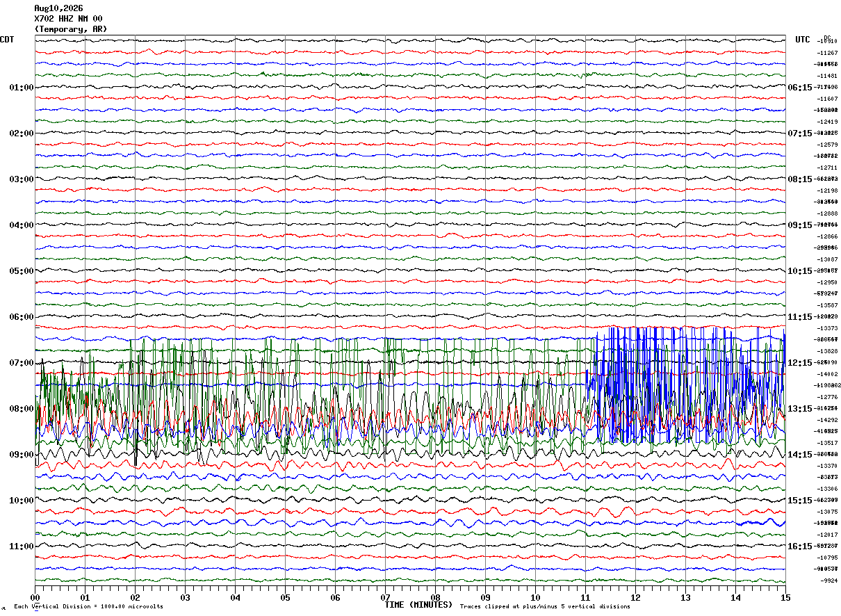This screenshot has width=841, height=616.
Task: Click the 11:00 CDT time label
Action: (x=22, y=546)
